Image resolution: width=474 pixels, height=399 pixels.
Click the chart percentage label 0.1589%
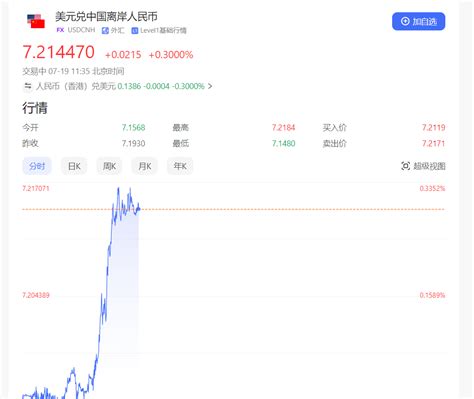[432, 295]
